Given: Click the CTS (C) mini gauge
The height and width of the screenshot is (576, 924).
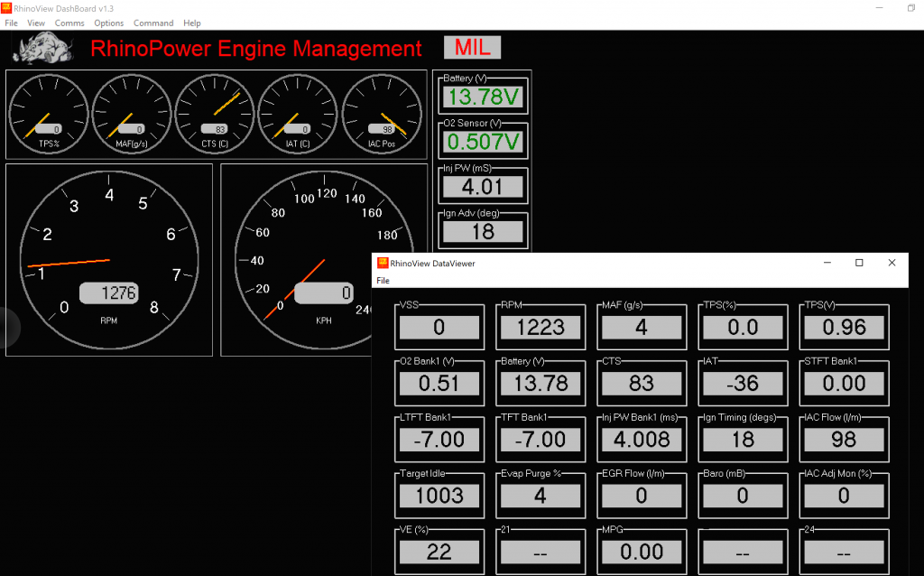Looking at the screenshot, I should coord(215,114).
